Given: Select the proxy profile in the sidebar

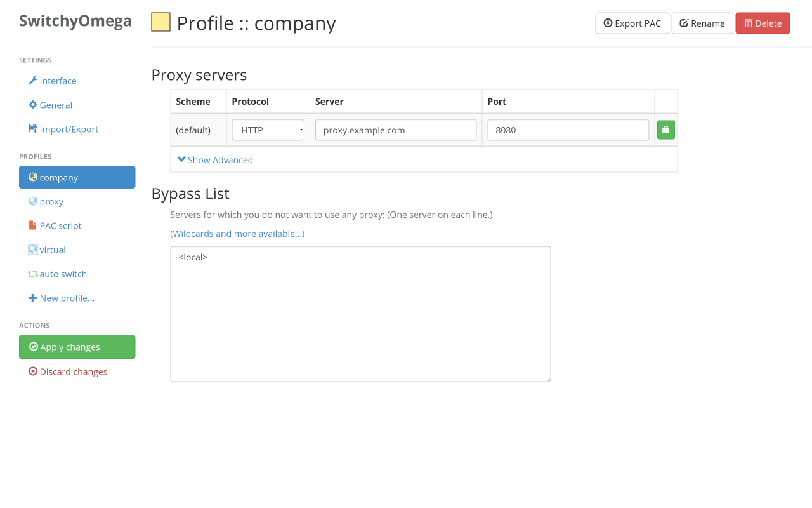Looking at the screenshot, I should 51,201.
